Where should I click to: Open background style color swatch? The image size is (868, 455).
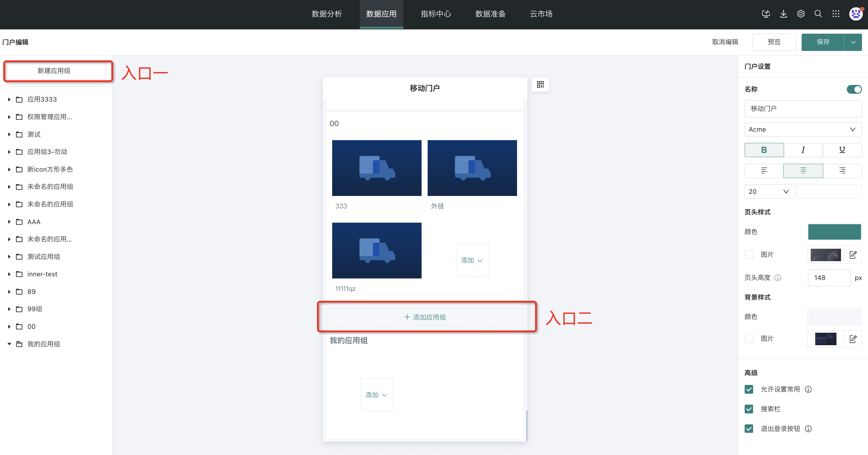click(834, 317)
